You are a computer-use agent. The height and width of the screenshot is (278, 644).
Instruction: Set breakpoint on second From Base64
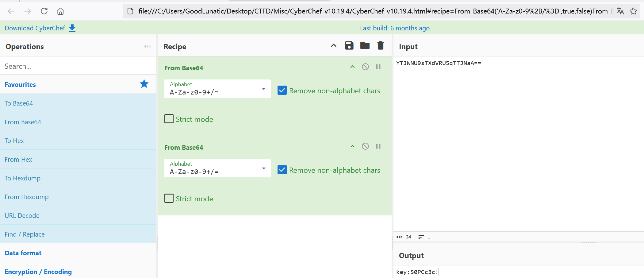pos(378,146)
